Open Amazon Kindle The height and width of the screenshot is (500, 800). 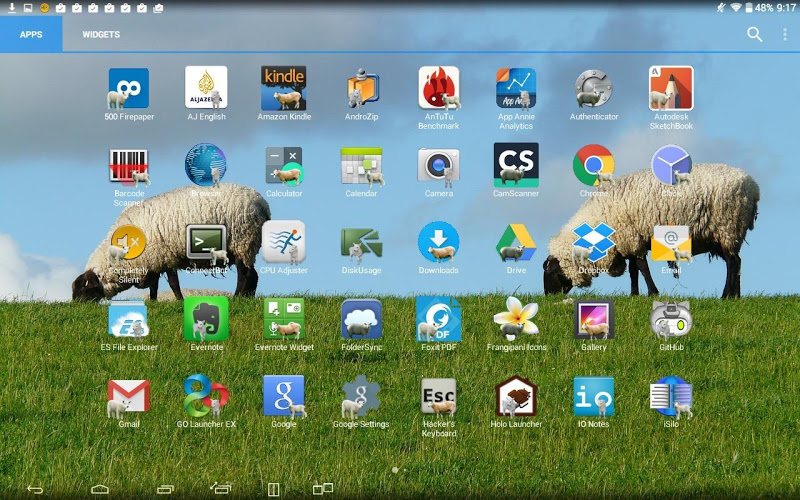click(284, 88)
